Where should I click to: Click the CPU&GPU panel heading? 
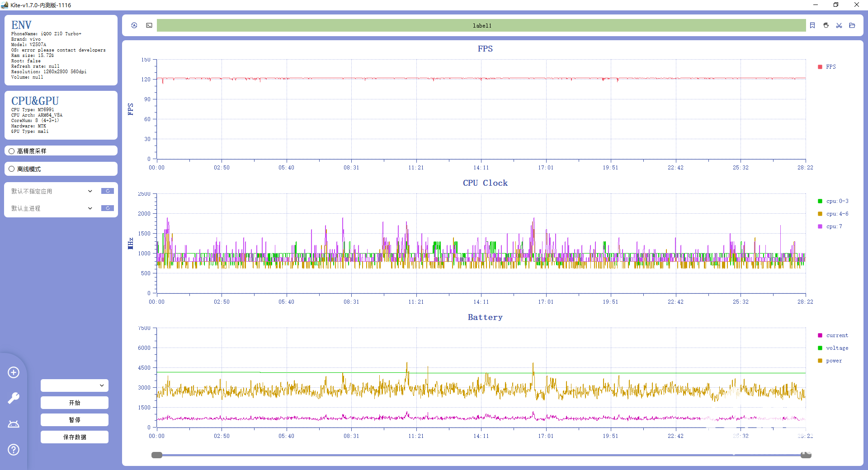tap(35, 101)
